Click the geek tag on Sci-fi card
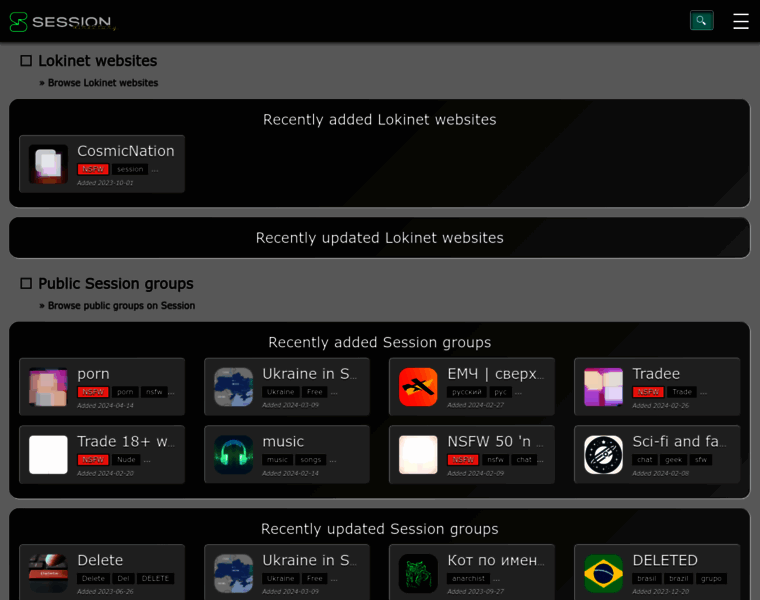The width and height of the screenshot is (760, 600). [x=673, y=459]
